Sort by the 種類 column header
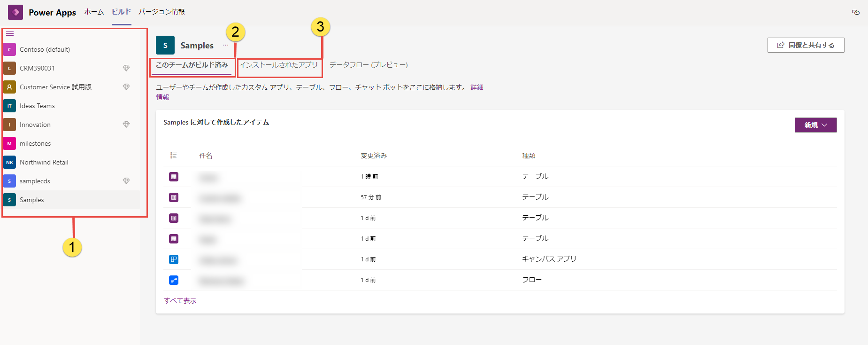Image resolution: width=868 pixels, height=345 pixels. tap(529, 156)
